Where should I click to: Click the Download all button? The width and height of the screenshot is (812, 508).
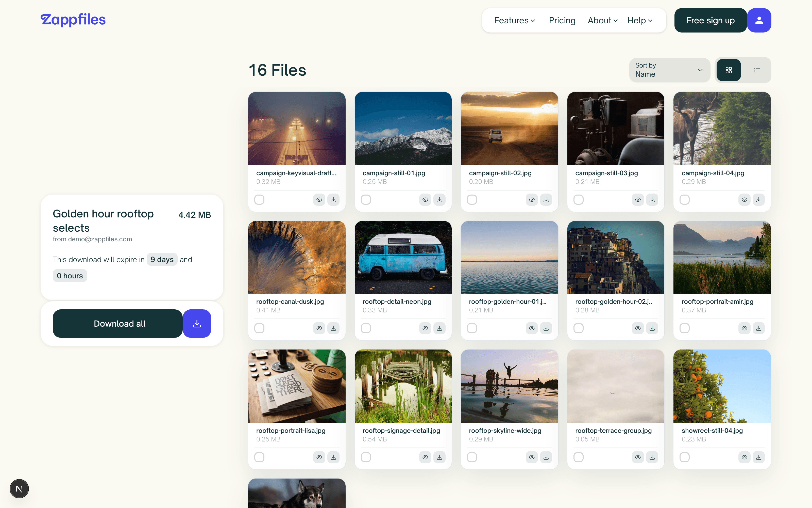click(118, 324)
